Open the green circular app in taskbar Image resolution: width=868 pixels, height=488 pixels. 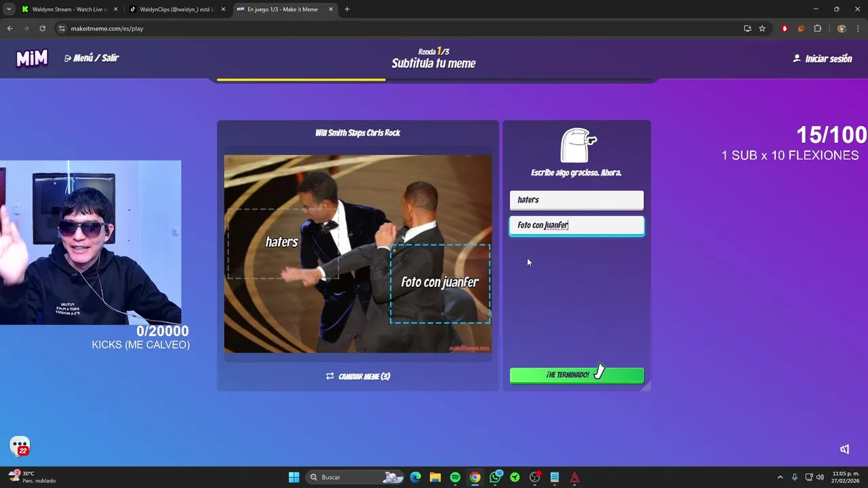(x=515, y=477)
